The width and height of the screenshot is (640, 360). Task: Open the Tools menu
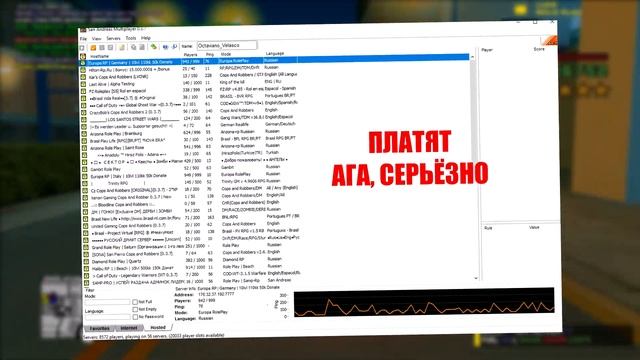point(131,38)
